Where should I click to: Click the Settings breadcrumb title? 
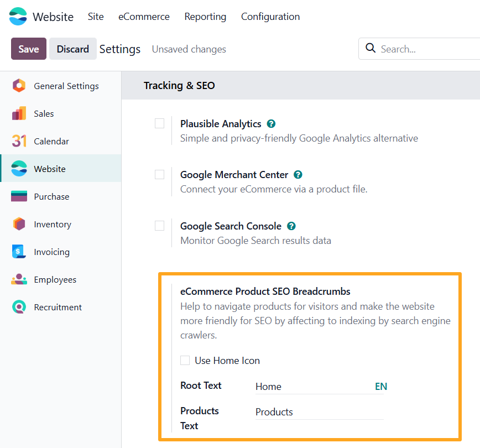tap(119, 49)
